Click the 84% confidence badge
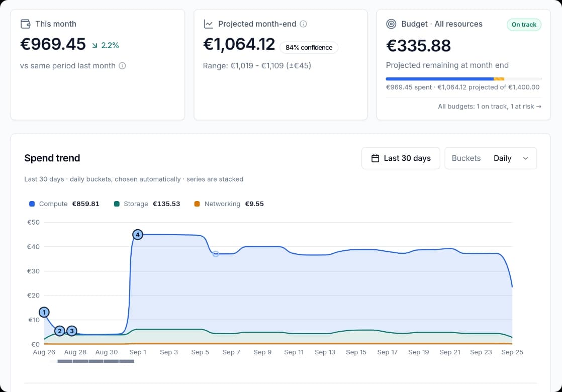 309,48
